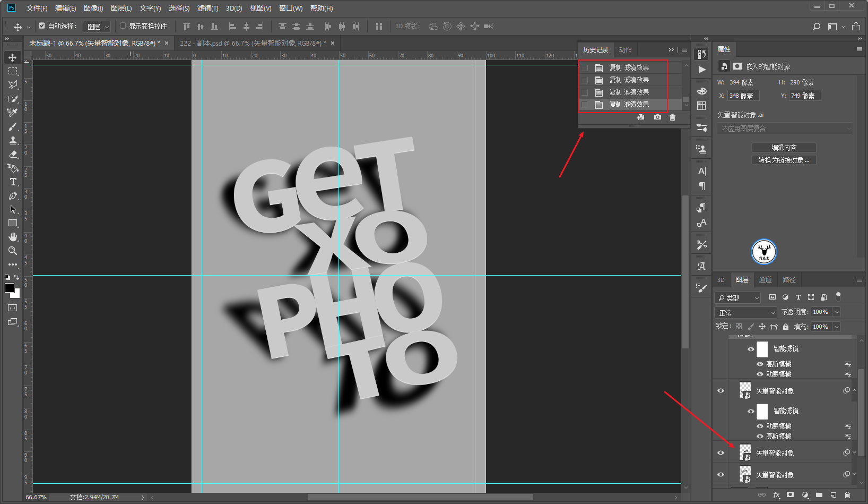The image size is (868, 504).
Task: Select the Eyedropper tool
Action: click(13, 113)
